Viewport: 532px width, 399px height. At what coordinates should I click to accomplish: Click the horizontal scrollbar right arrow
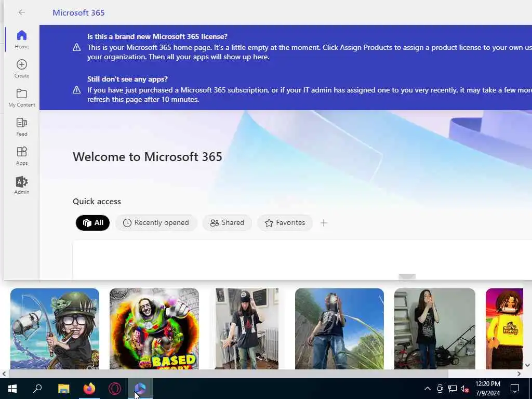(519, 374)
